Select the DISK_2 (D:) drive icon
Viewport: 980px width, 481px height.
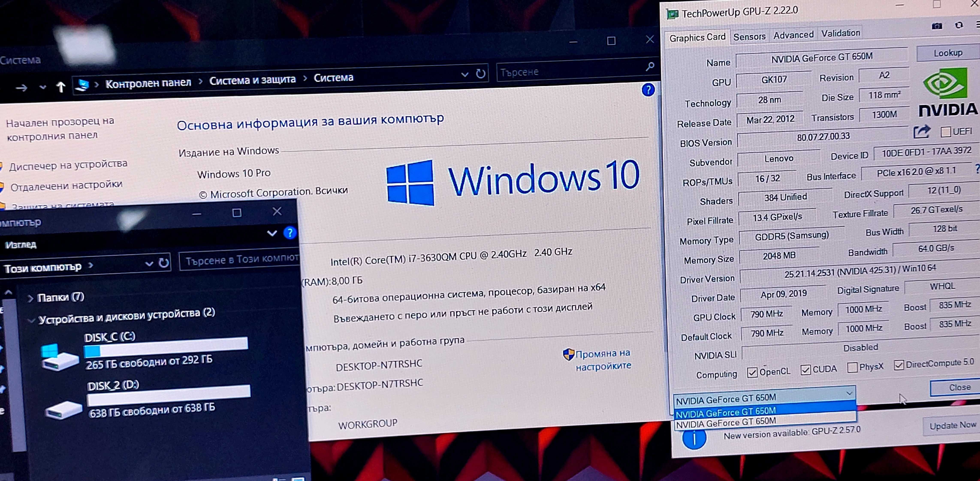63,410
